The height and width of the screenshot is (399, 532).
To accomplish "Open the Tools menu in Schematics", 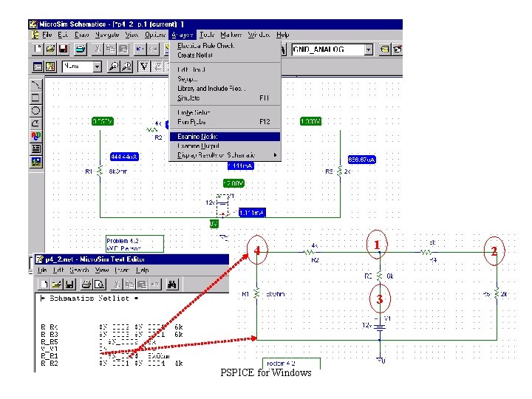I will (x=207, y=35).
